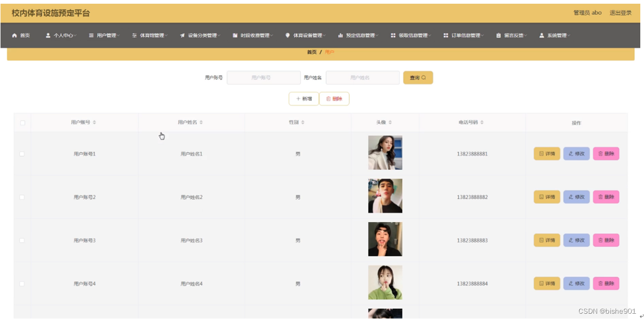Click 删除 for 用户账号1 row
The width and height of the screenshot is (644, 319).
coord(606,154)
